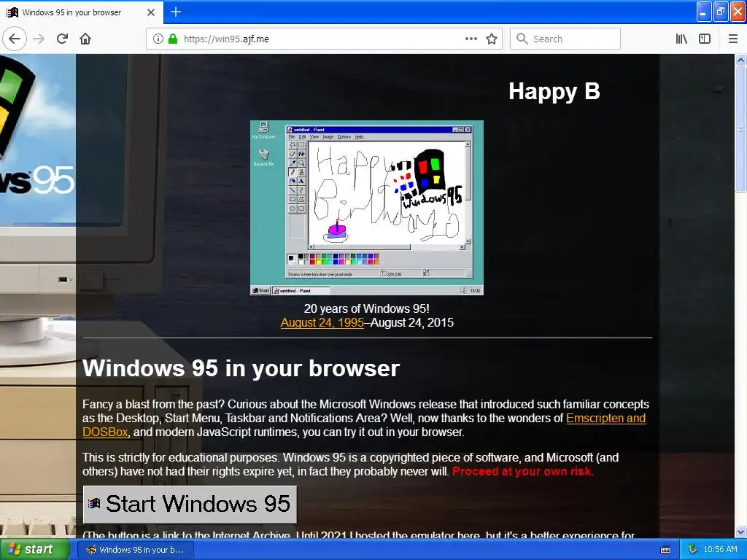Close the Windows 95 browser tab
The image size is (747, 560).
[151, 12]
